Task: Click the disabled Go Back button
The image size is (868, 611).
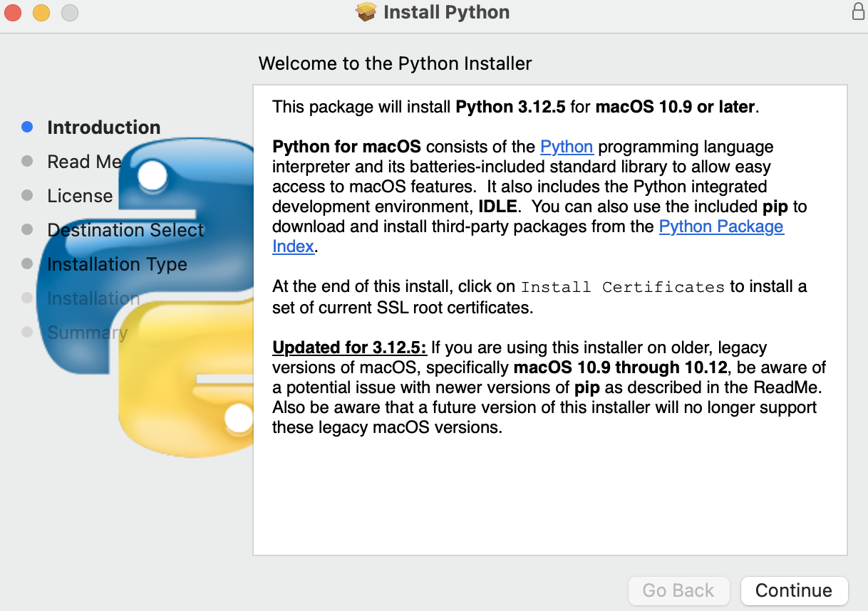Action: [678, 590]
